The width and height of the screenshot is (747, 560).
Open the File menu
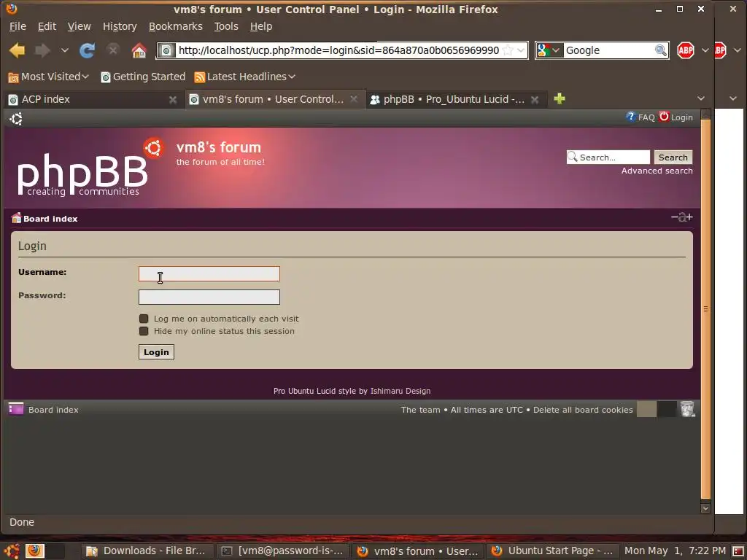pyautogui.click(x=18, y=26)
